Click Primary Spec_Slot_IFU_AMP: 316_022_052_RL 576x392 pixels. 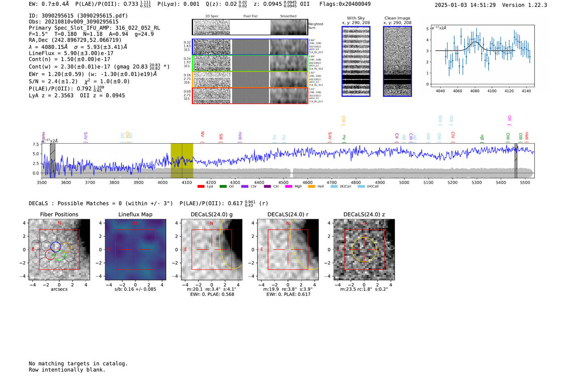click(95, 28)
